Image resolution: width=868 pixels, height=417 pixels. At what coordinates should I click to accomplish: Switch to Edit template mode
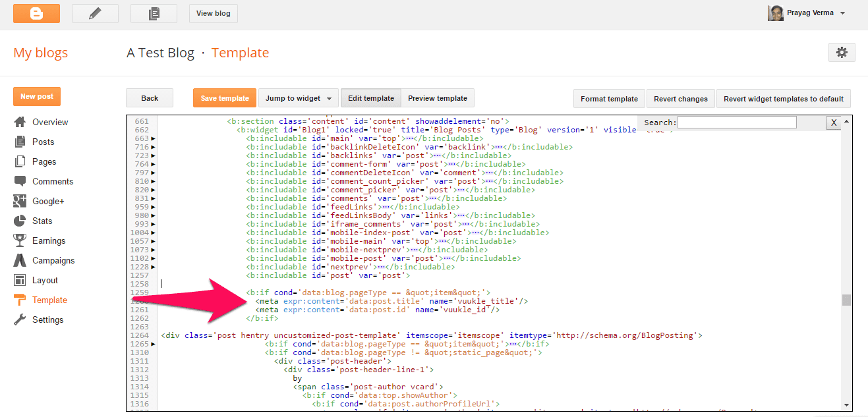(x=370, y=98)
